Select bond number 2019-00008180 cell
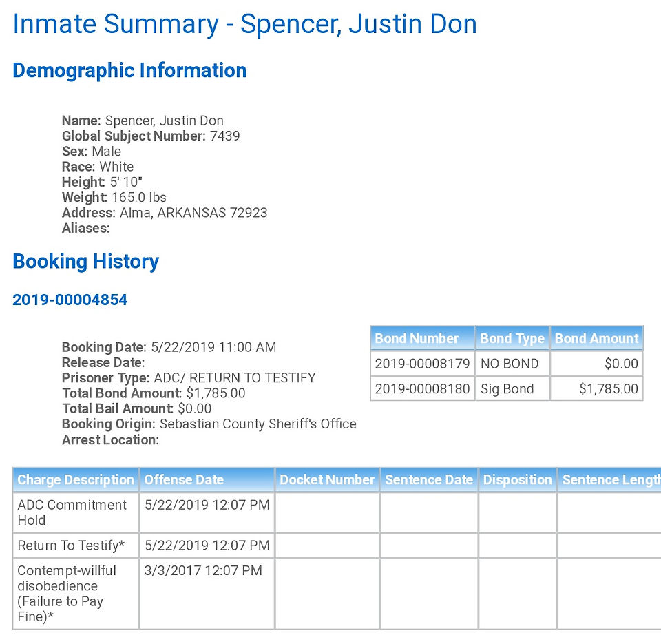The height and width of the screenshot is (644, 661). tap(423, 388)
